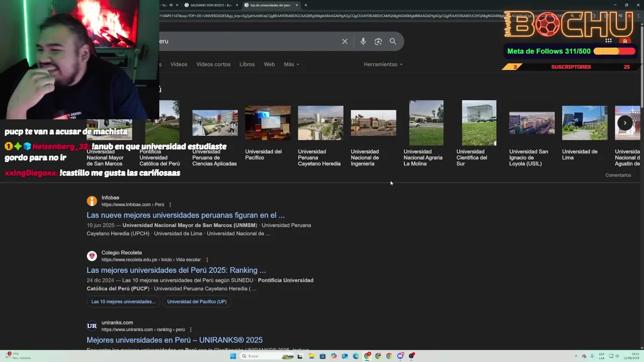The height and width of the screenshot is (362, 644).
Task: Click the ESP LAA language indicator
Action: 602,356
